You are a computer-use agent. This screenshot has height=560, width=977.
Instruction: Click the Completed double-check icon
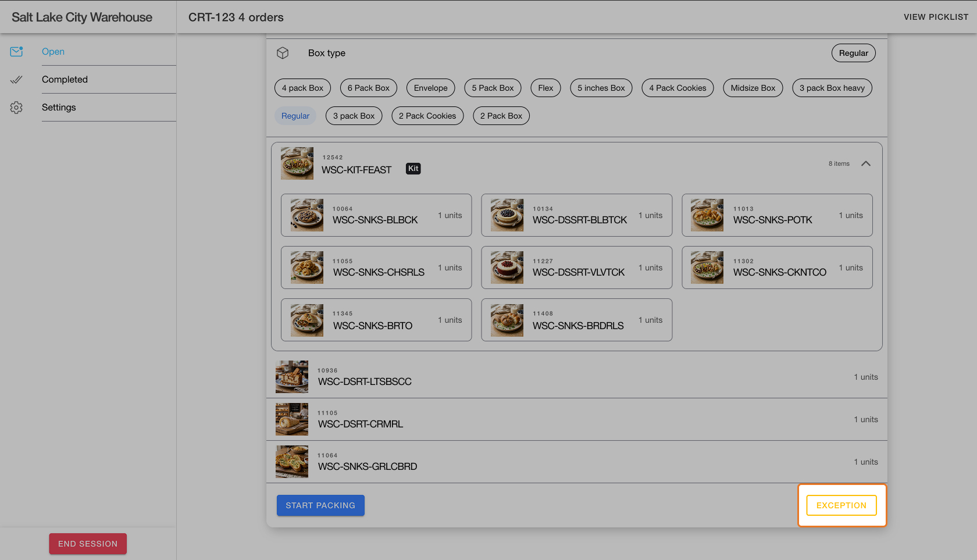pos(16,80)
